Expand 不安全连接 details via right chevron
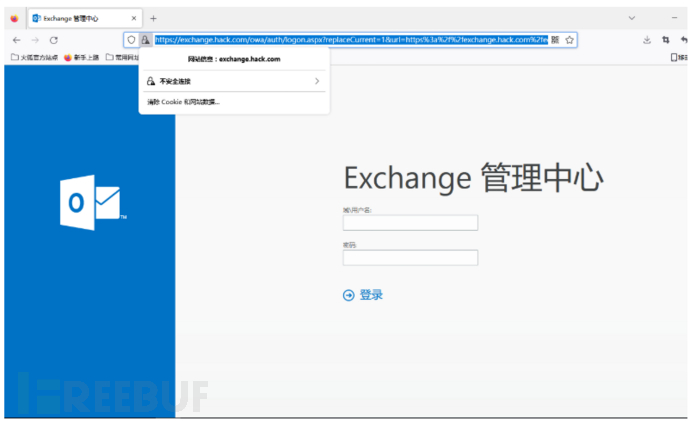Viewport: 690px width, 421px height. pos(317,81)
